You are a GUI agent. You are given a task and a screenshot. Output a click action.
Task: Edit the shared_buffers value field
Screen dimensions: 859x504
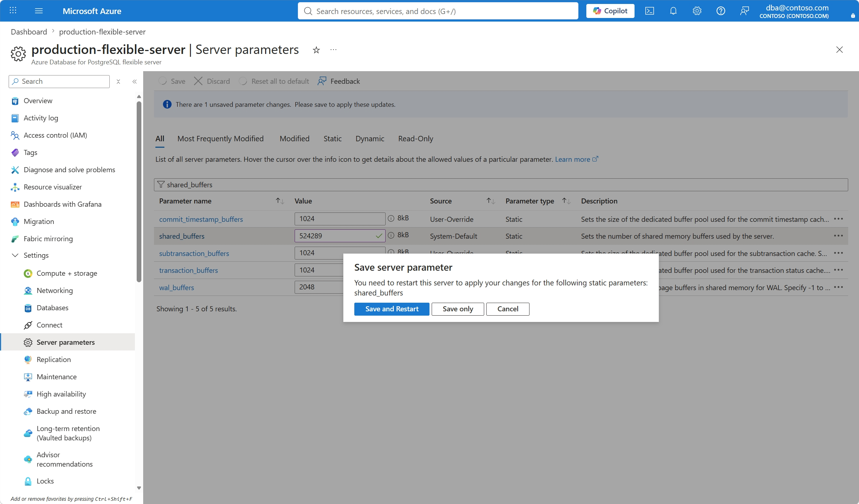point(340,236)
